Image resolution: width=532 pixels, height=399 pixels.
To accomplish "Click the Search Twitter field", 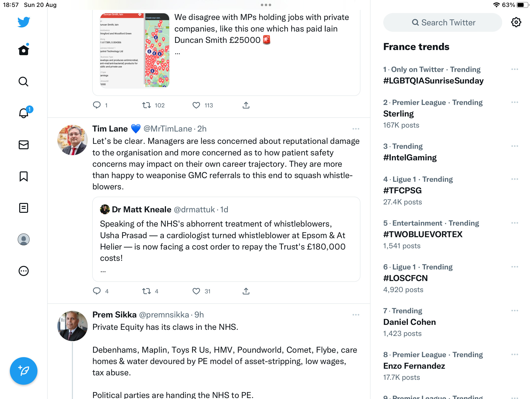I will click(x=443, y=22).
